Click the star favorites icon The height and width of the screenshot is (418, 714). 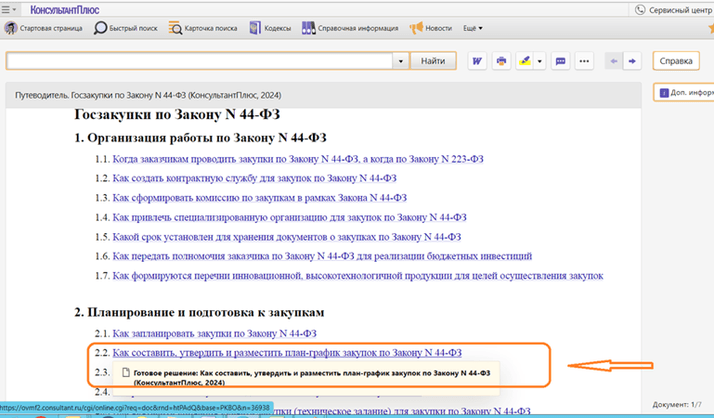click(x=711, y=28)
